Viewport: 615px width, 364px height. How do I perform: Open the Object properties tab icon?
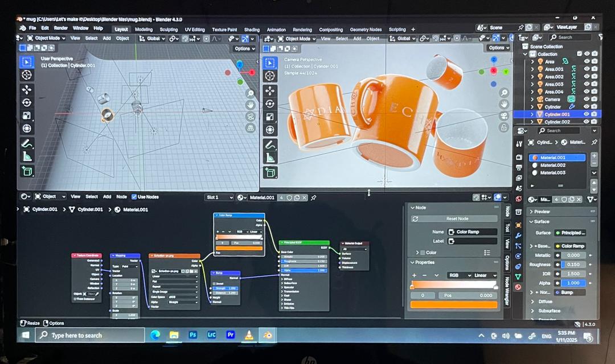tap(519, 225)
